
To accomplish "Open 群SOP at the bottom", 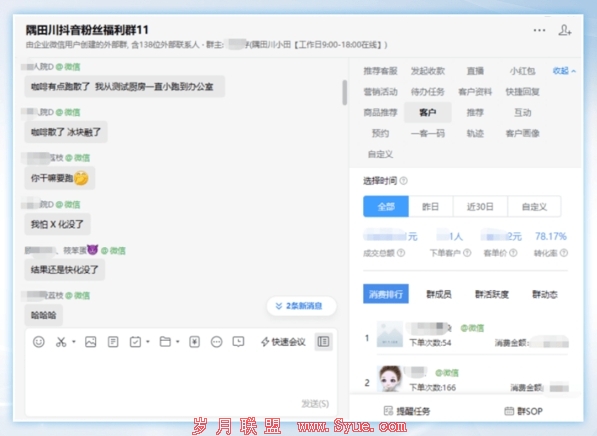I will coord(524,411).
